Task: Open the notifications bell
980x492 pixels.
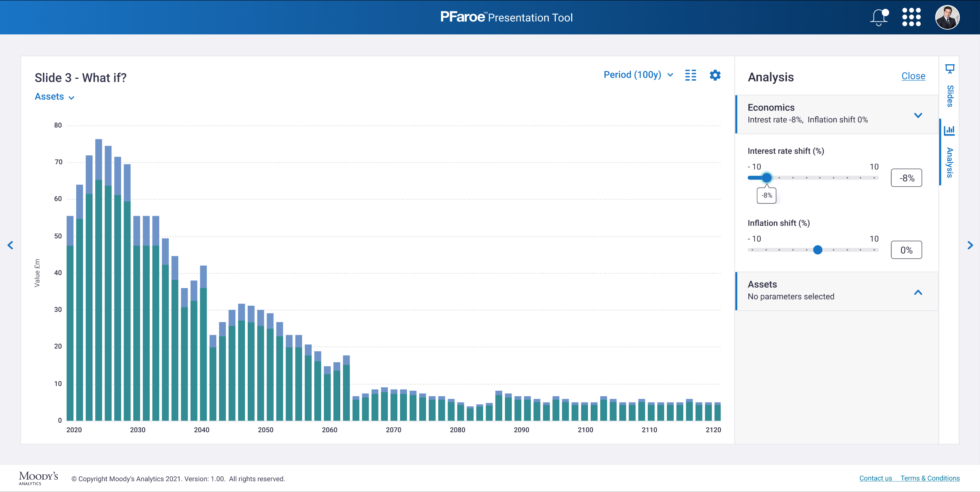Action: click(x=879, y=17)
